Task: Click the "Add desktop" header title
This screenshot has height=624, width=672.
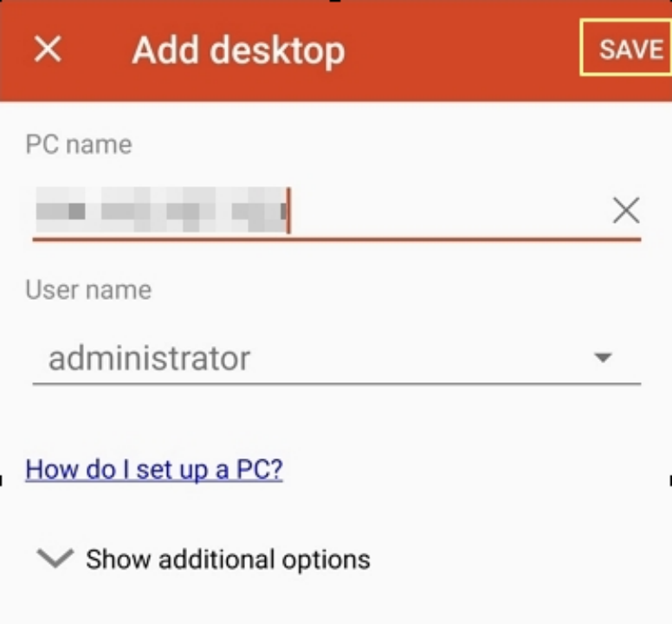Action: pos(238,50)
